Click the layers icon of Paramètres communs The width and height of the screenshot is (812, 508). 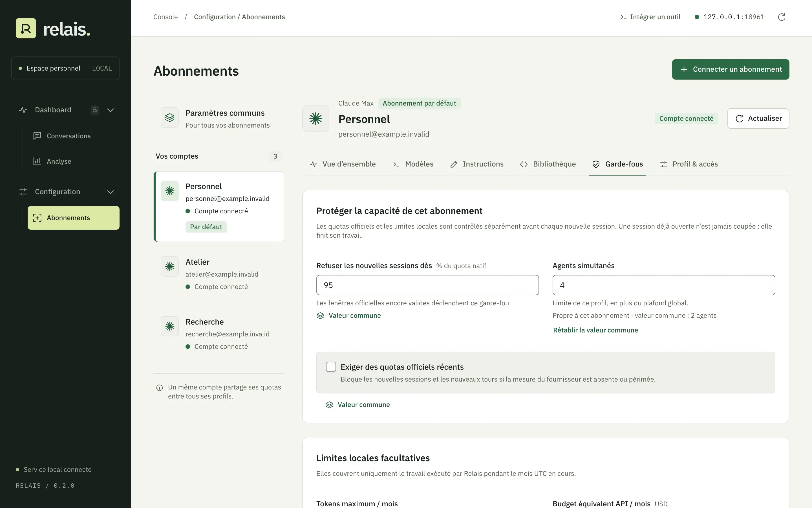coord(170,117)
